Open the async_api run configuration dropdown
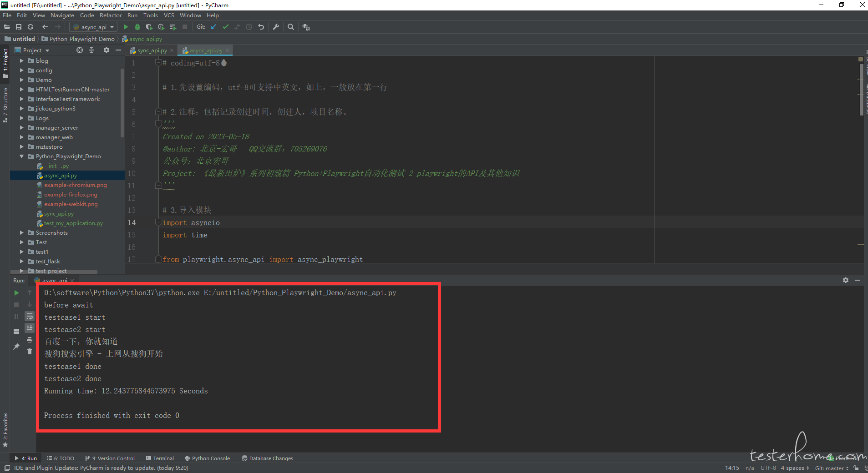Screen dimensions: 868x473 click(x=93, y=27)
